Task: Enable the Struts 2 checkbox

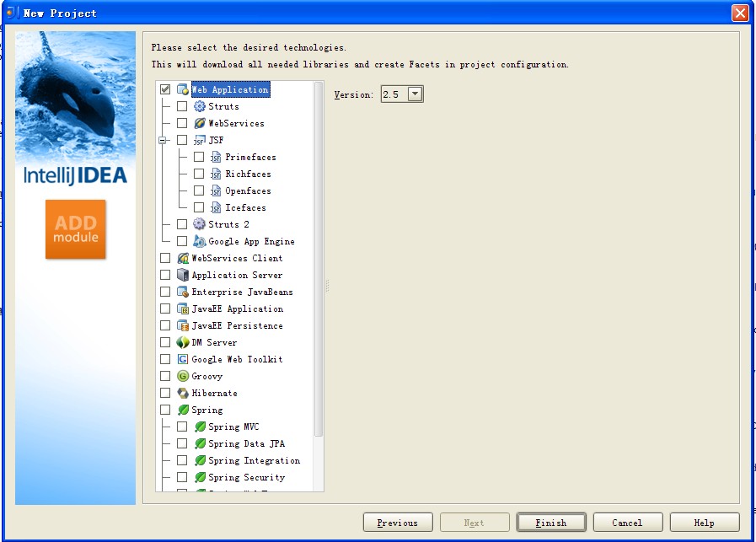Action: pyautogui.click(x=182, y=224)
